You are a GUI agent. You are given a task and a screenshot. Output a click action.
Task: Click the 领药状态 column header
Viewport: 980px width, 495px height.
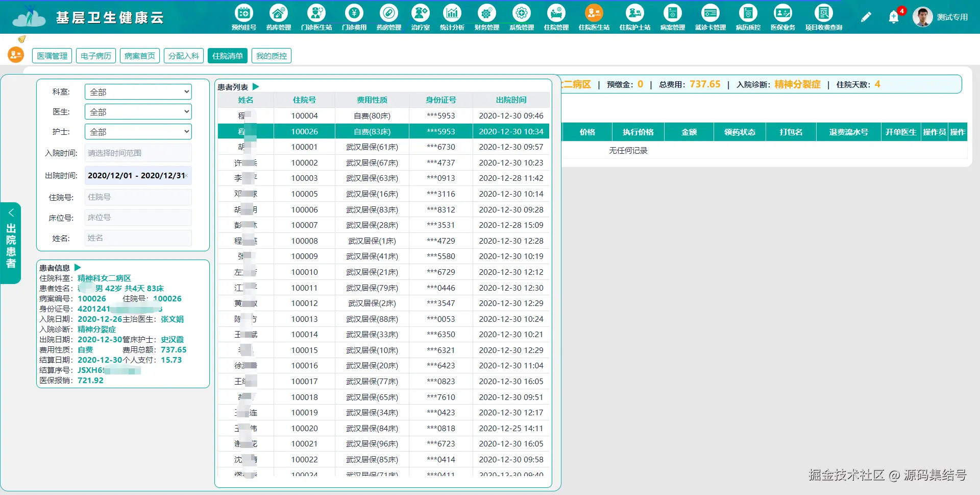tap(740, 132)
